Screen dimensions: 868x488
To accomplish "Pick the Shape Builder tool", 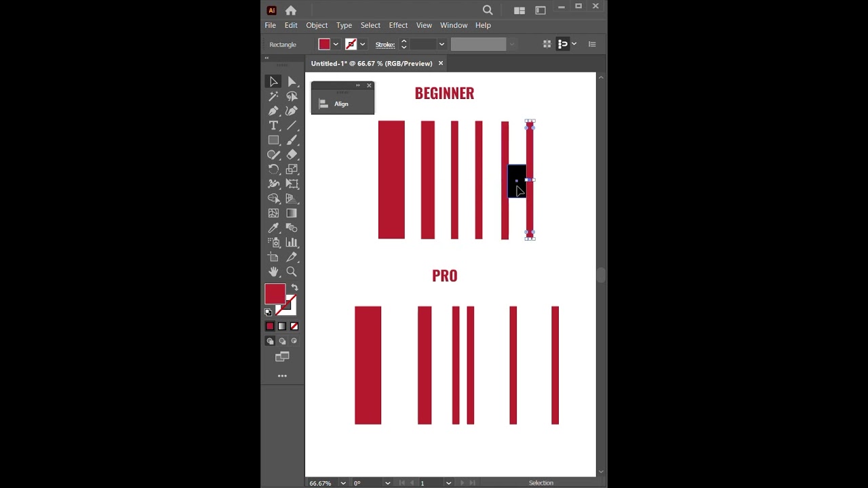I will [x=273, y=199].
